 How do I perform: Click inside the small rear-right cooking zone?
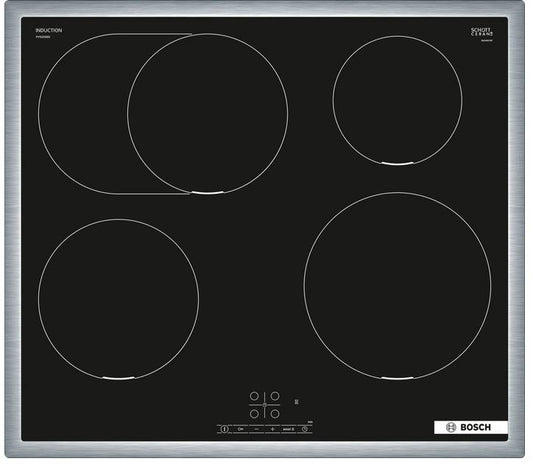(397, 100)
